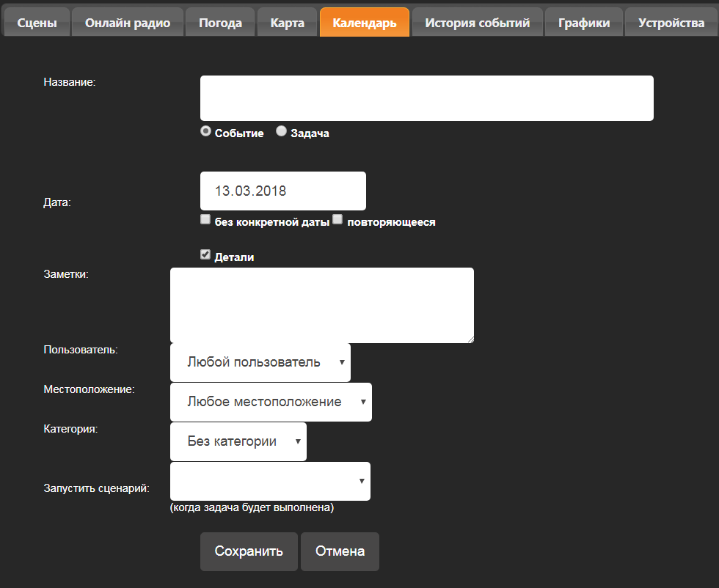This screenshot has height=588, width=719.
Task: Click inside the Заметки text area
Action: [x=322, y=305]
